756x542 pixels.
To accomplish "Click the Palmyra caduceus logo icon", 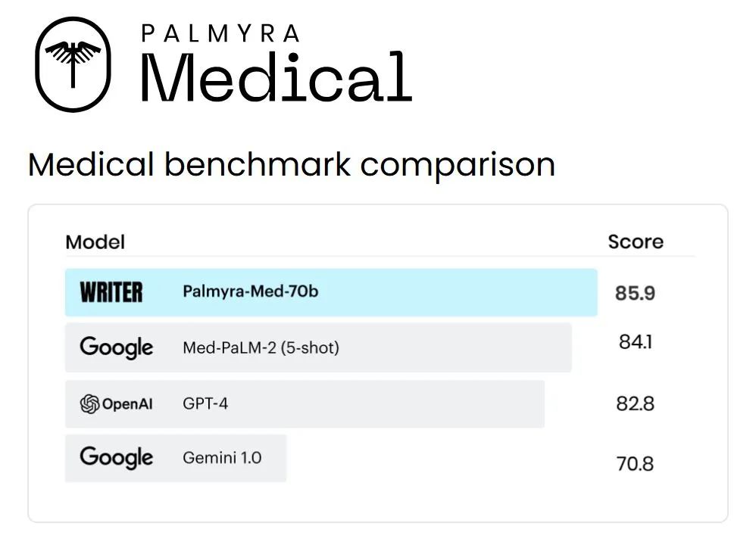I will point(73,64).
